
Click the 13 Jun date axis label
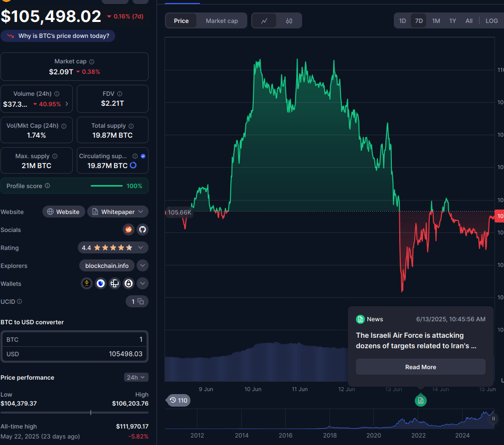[393, 389]
